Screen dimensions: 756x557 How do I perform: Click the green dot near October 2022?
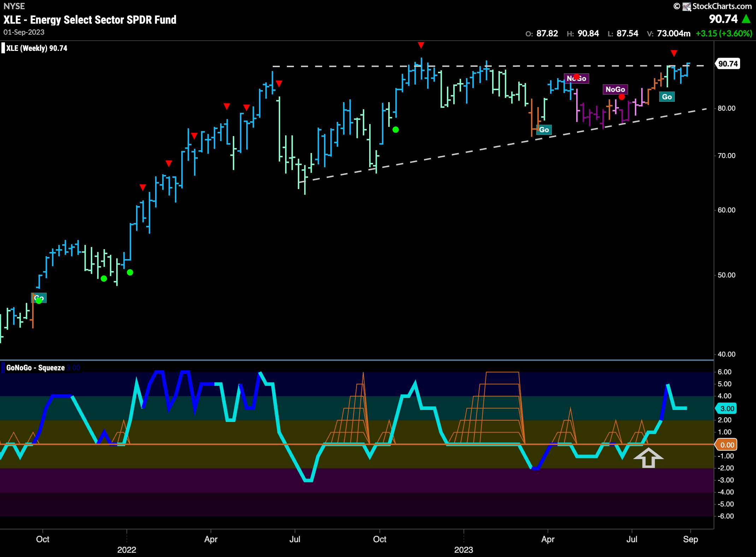(x=396, y=130)
